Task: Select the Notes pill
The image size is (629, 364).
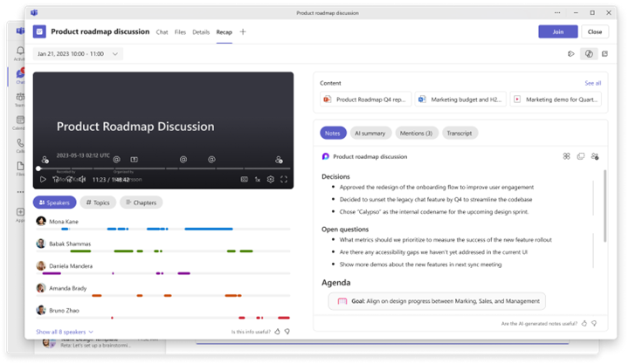Action: (x=333, y=133)
